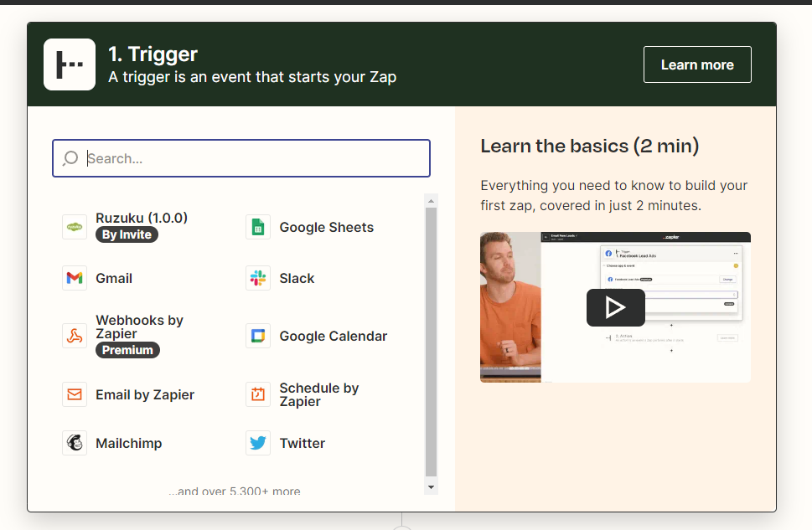Click the Google Calendar icon
This screenshot has width=812, height=530.
tap(258, 336)
